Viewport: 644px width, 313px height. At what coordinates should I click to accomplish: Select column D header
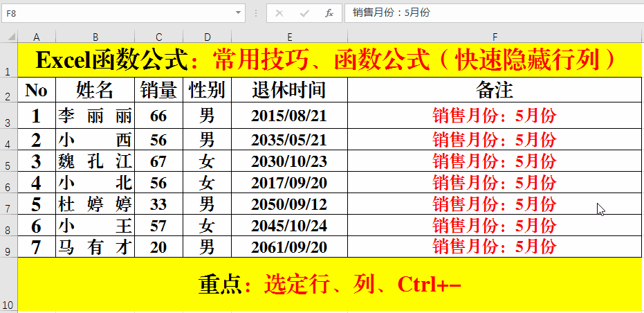[x=208, y=37]
